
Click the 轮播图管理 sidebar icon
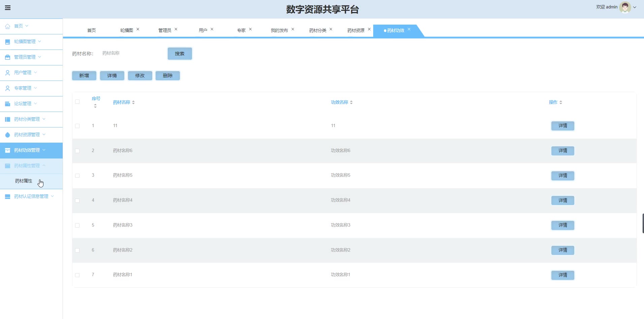[x=7, y=42]
